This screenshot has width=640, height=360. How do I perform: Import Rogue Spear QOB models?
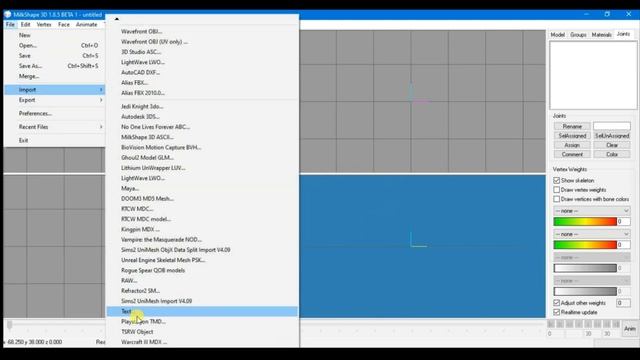coord(202,270)
